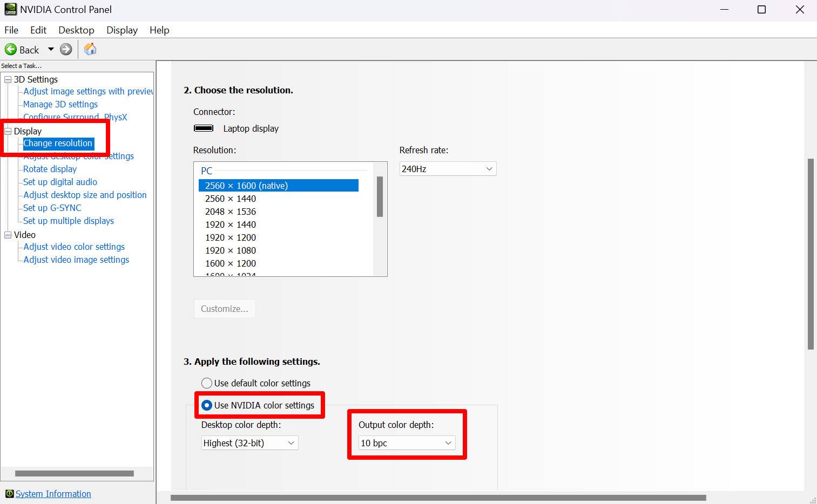Select the 2048 × 1536 resolution
Viewport: 817px width, 504px height.
231,212
